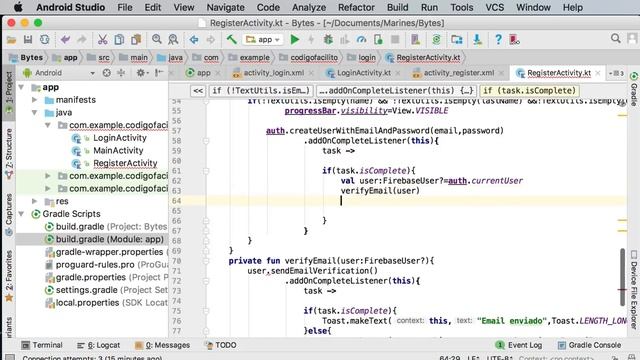The image size is (640, 360).
Task: Collapse the java folder
Action: (35, 113)
